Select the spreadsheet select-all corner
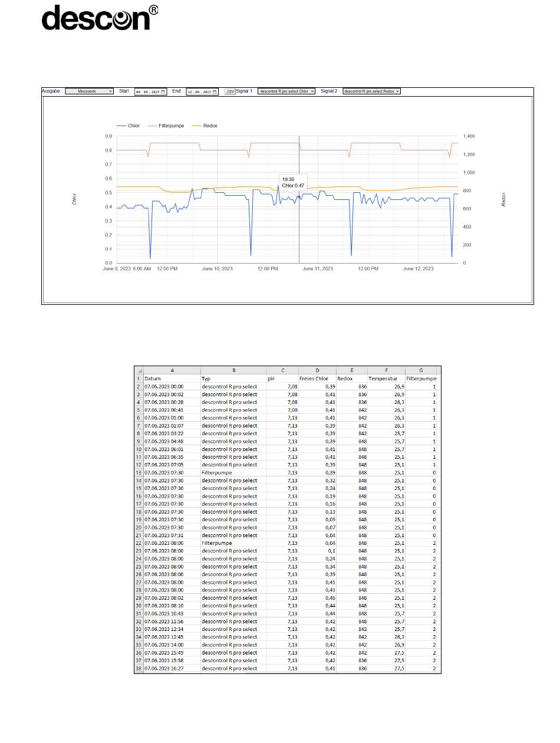The image size is (560, 743). [x=139, y=370]
